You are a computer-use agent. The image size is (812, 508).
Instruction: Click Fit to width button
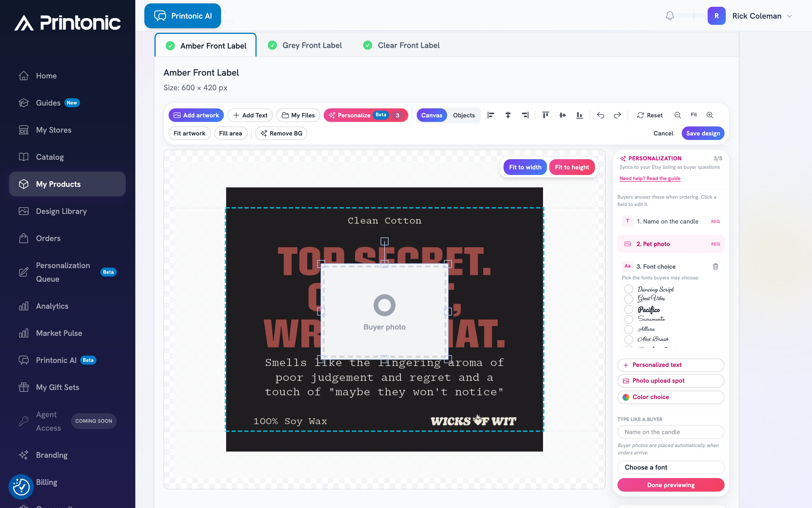tap(525, 167)
